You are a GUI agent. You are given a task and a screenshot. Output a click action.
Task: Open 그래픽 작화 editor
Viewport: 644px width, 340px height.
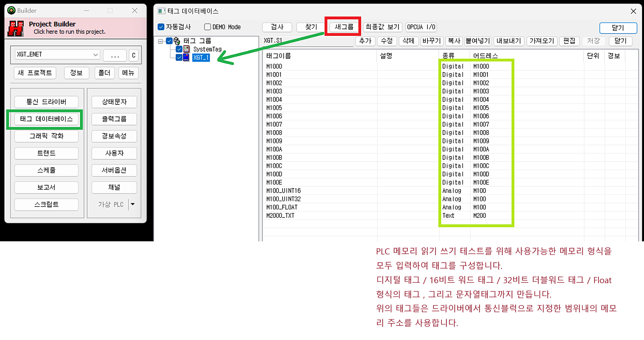click(x=46, y=136)
